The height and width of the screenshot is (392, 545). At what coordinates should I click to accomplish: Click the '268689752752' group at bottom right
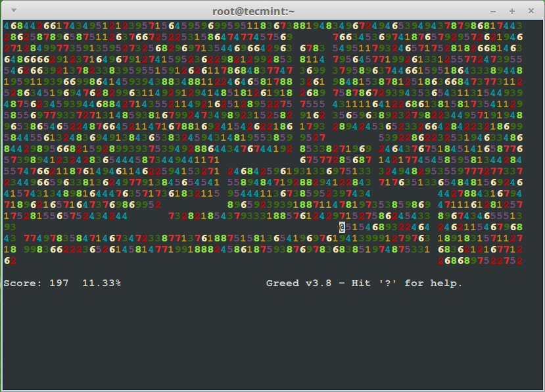480,260
